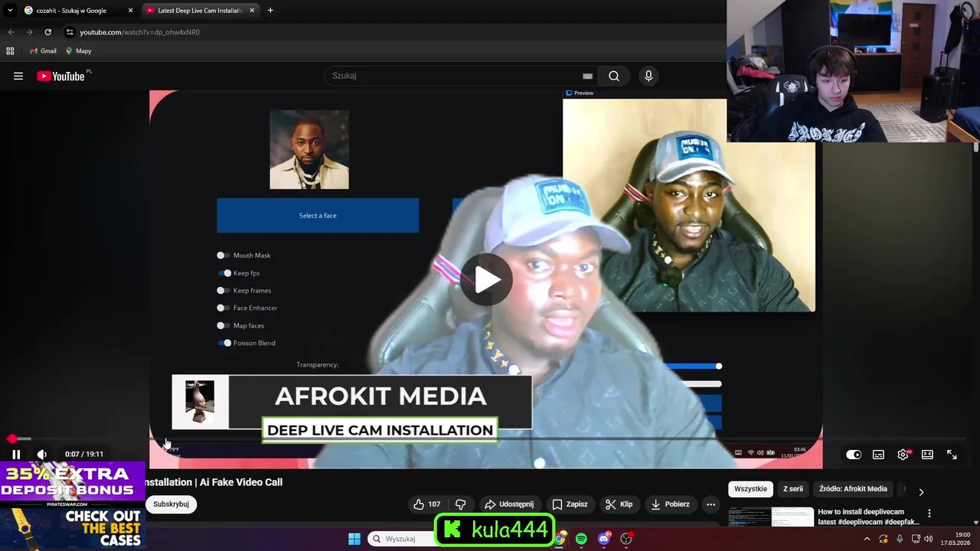Open Discord from the taskbar
Image resolution: width=980 pixels, height=551 pixels.
(603, 539)
